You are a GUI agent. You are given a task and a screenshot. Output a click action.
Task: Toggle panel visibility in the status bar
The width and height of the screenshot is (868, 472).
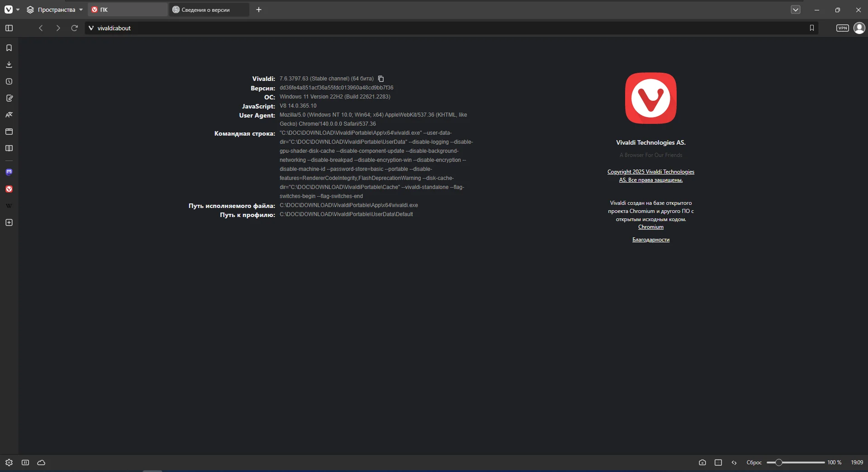25,463
